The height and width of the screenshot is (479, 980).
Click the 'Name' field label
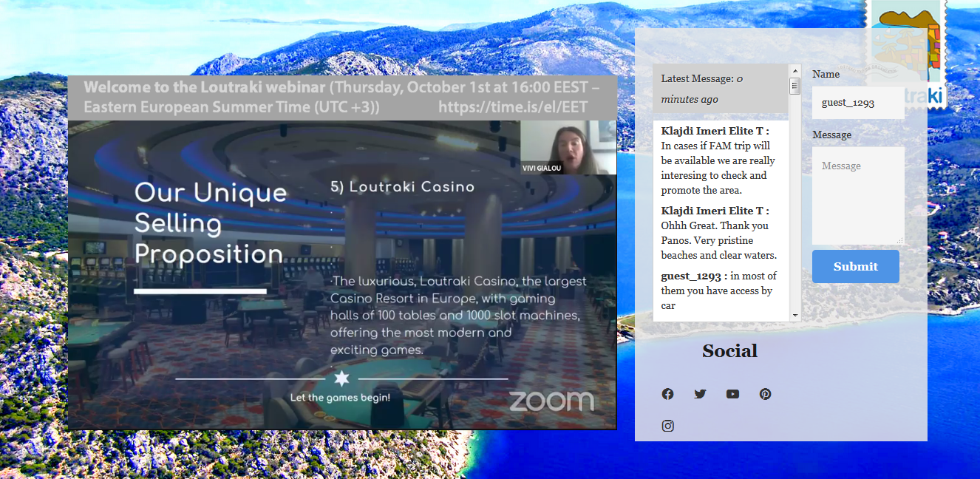click(x=826, y=74)
